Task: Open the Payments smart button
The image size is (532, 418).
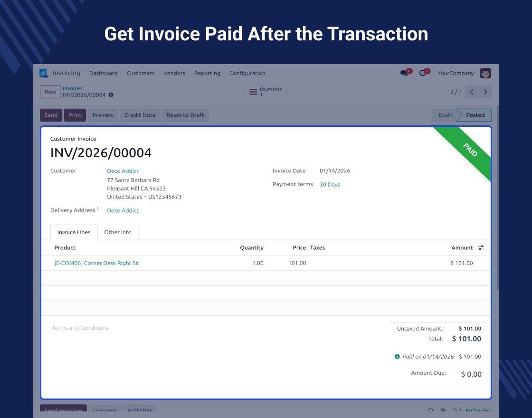Action: pyautogui.click(x=266, y=92)
